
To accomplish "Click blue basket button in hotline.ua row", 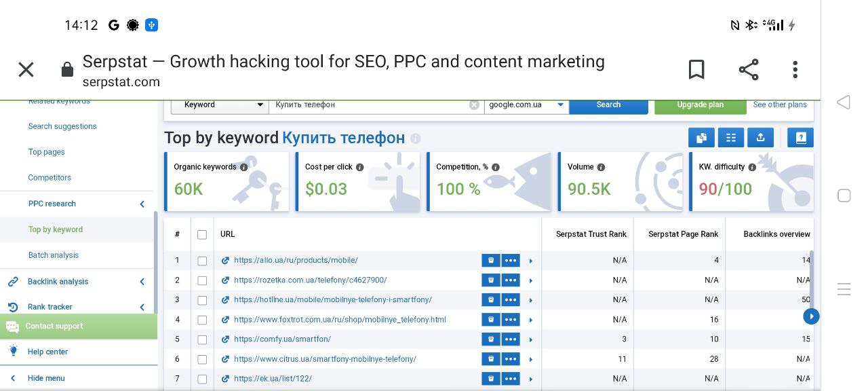I will [x=491, y=300].
